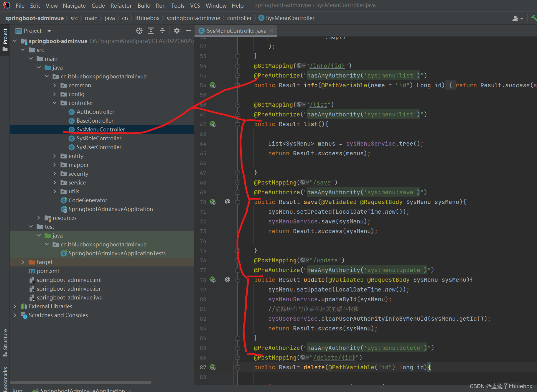Fold the update() method at line 78
The height and width of the screenshot is (392, 537).
pos(238,280)
